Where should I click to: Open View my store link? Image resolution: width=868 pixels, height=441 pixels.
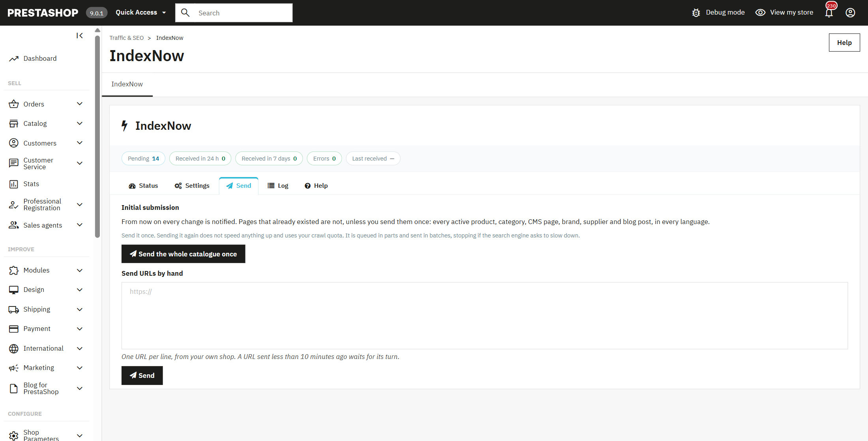tap(784, 13)
